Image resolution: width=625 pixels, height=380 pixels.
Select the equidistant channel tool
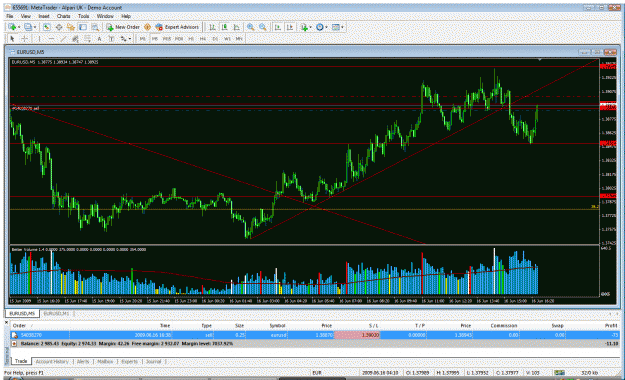click(75, 39)
